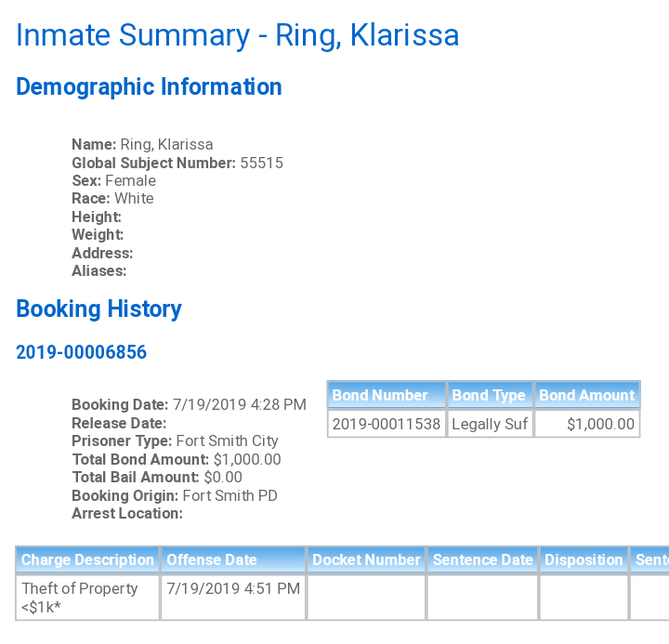
Task: Select the Demographic Information heading
Action: (149, 87)
